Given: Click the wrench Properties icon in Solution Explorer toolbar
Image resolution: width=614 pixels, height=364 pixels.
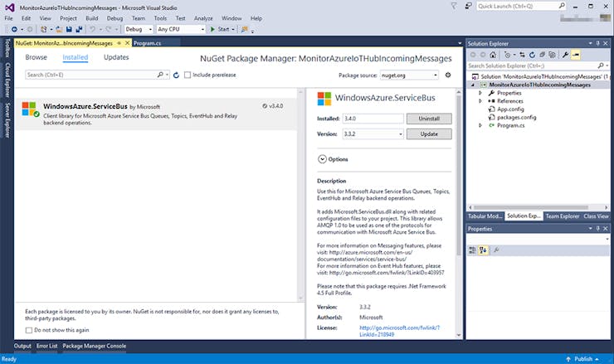Looking at the screenshot, I should click(565, 55).
